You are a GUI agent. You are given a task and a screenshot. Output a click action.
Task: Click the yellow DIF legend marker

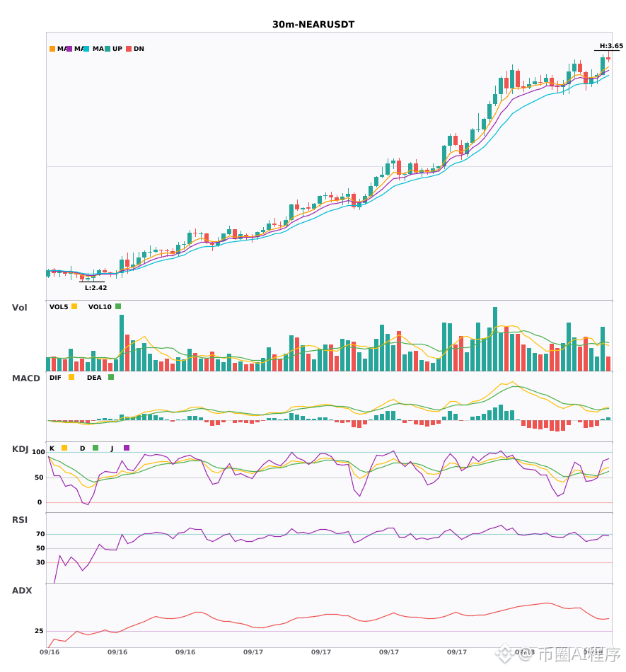click(71, 377)
